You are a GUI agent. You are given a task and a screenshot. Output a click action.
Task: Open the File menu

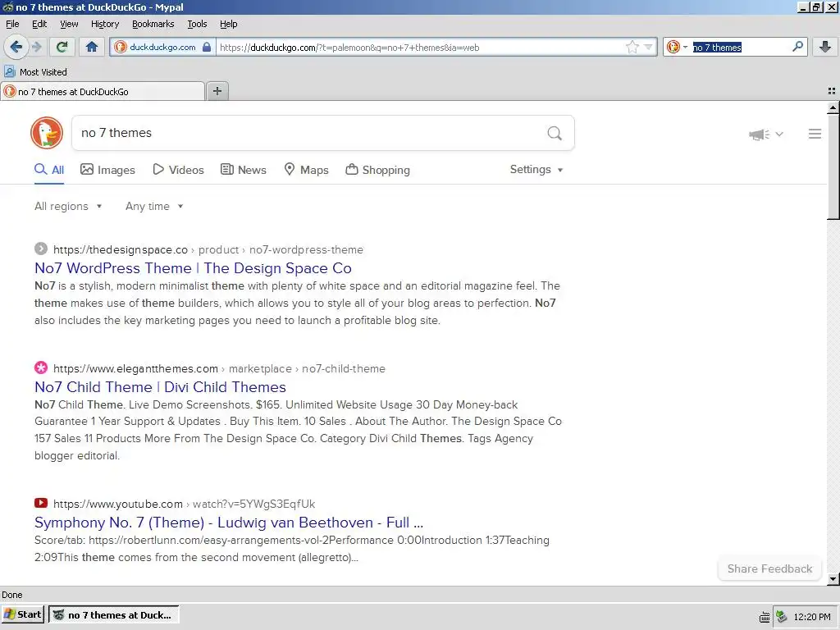[12, 24]
